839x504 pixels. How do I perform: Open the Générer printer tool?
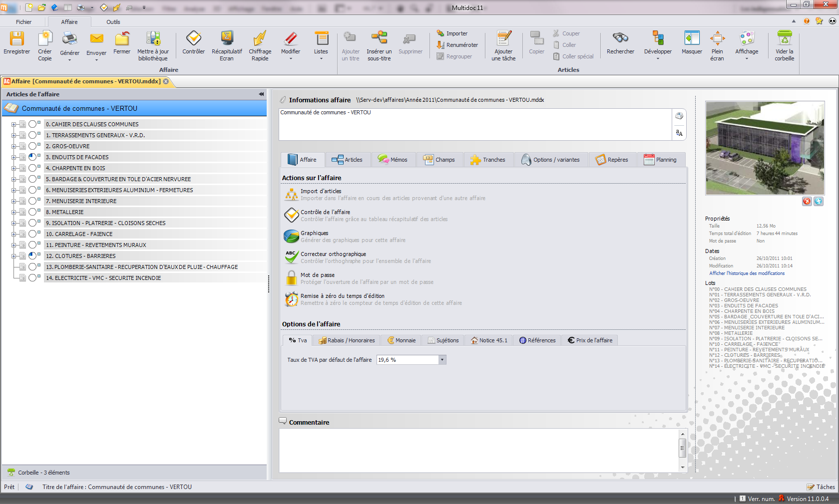tap(69, 39)
